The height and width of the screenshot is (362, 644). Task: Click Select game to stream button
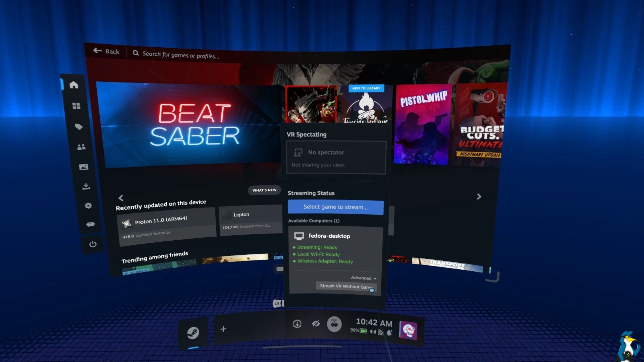(335, 207)
